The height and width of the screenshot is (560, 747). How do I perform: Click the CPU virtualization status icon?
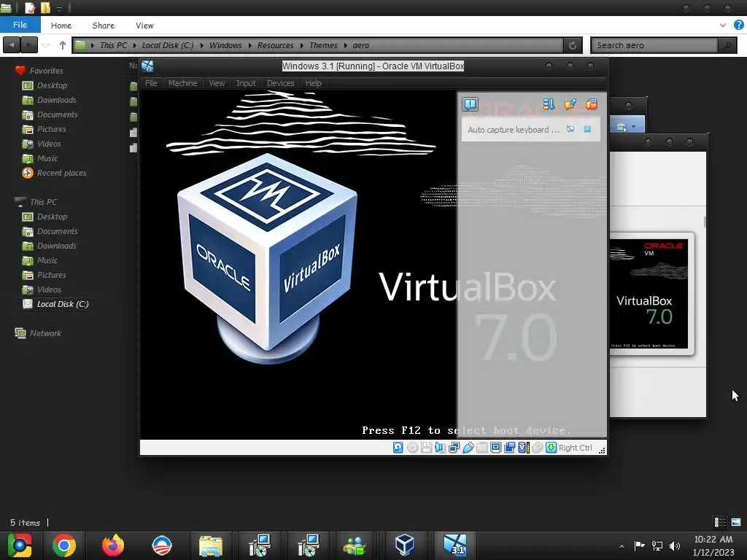coord(524,448)
